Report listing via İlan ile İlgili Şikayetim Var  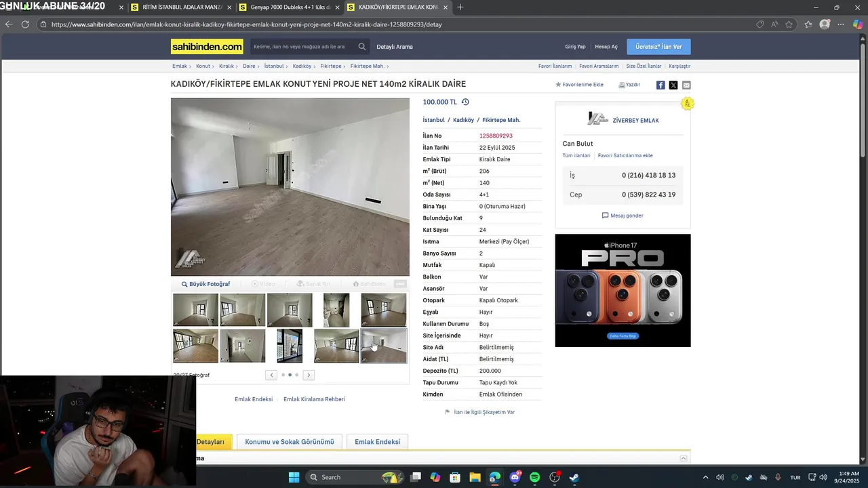click(x=479, y=412)
